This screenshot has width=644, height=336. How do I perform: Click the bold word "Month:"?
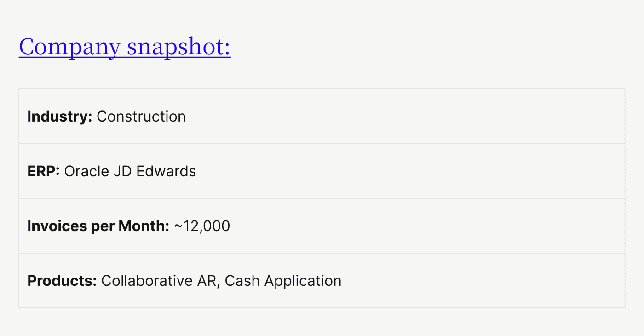pyautogui.click(x=144, y=226)
